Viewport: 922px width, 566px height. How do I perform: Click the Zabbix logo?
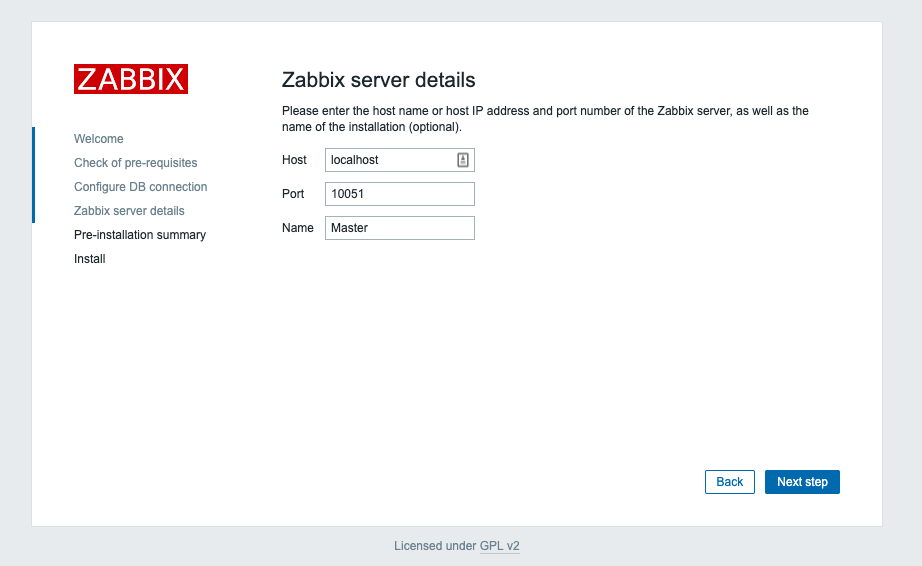131,79
